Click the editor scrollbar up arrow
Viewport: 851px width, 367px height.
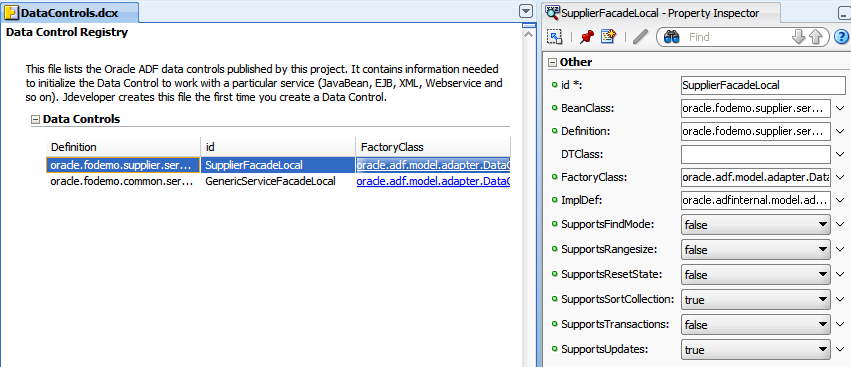pos(529,34)
